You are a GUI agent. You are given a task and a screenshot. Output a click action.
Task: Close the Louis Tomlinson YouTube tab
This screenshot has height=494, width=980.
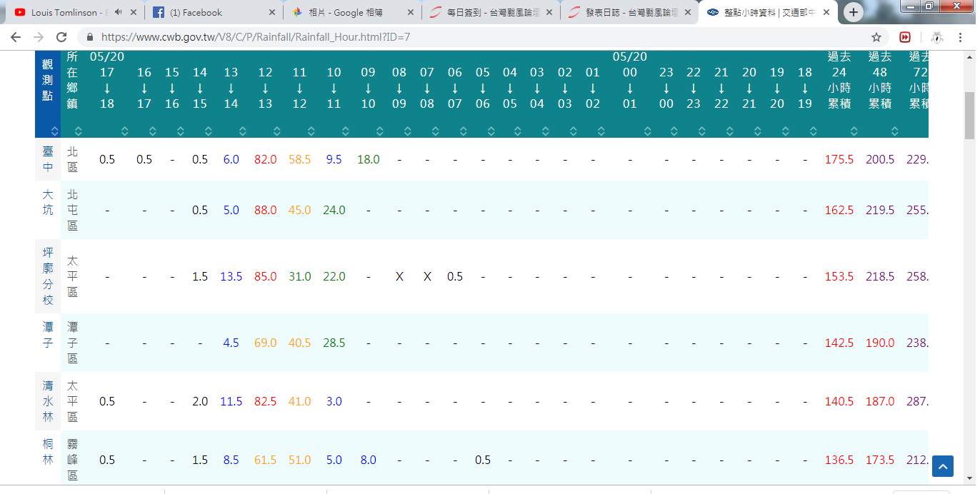coord(134,12)
